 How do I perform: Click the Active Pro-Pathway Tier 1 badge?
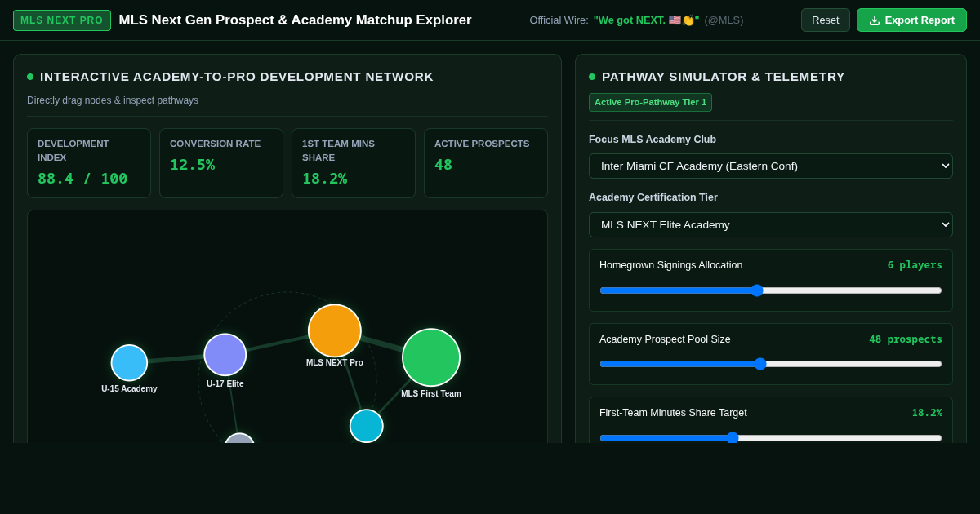click(650, 102)
